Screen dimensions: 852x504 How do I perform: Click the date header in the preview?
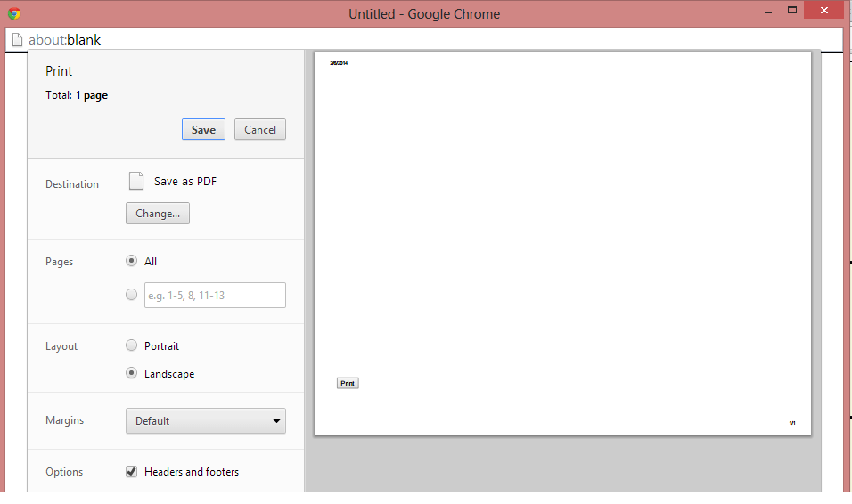pos(339,63)
